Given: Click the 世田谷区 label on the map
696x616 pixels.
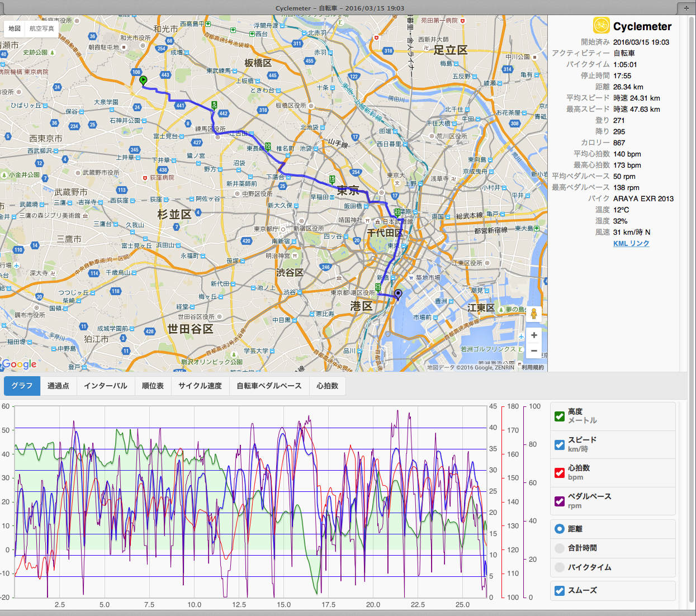Looking at the screenshot, I should click(191, 329).
